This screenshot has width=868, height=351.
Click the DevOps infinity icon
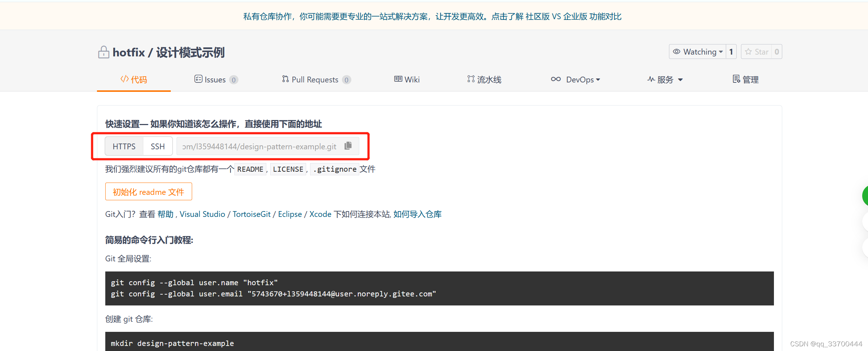[556, 79]
